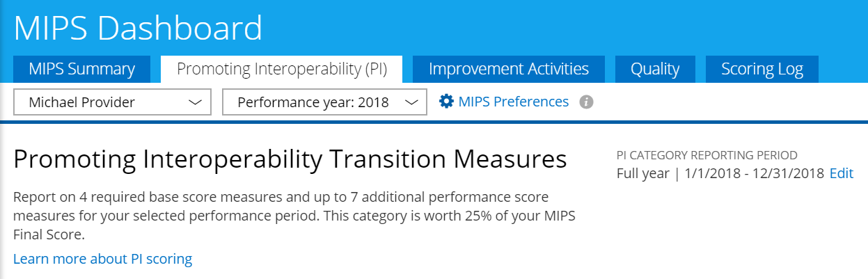This screenshot has width=868, height=279.
Task: Select the Promoting Interoperability (PI) tab
Action: tap(281, 70)
